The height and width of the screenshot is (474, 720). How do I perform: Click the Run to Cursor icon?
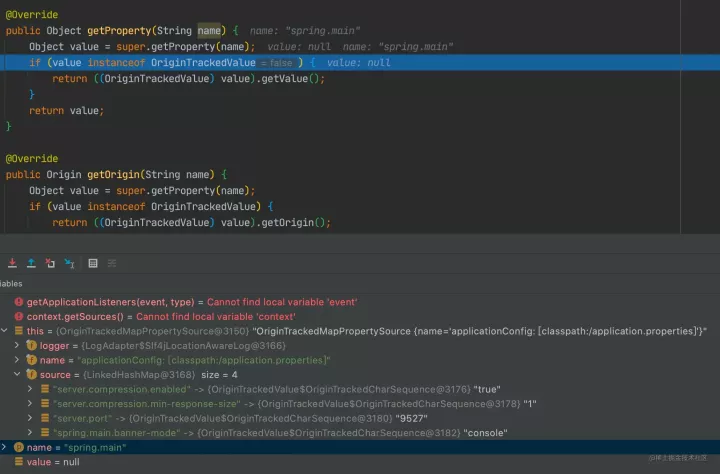(69, 263)
